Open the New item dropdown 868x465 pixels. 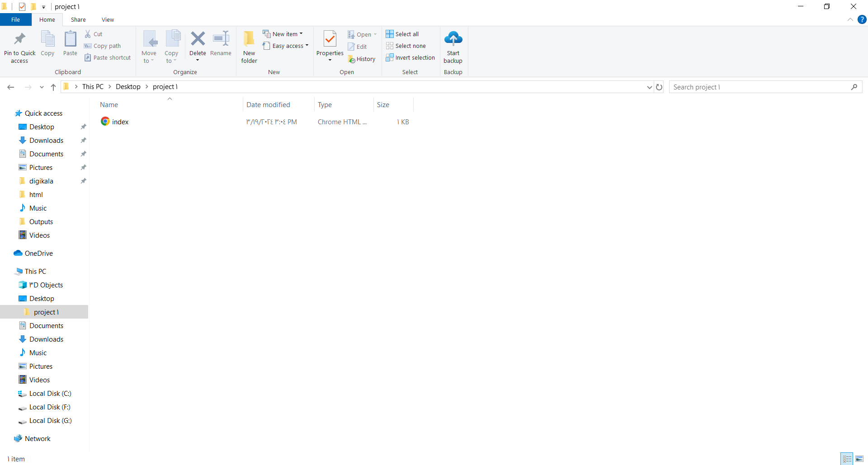tap(283, 34)
